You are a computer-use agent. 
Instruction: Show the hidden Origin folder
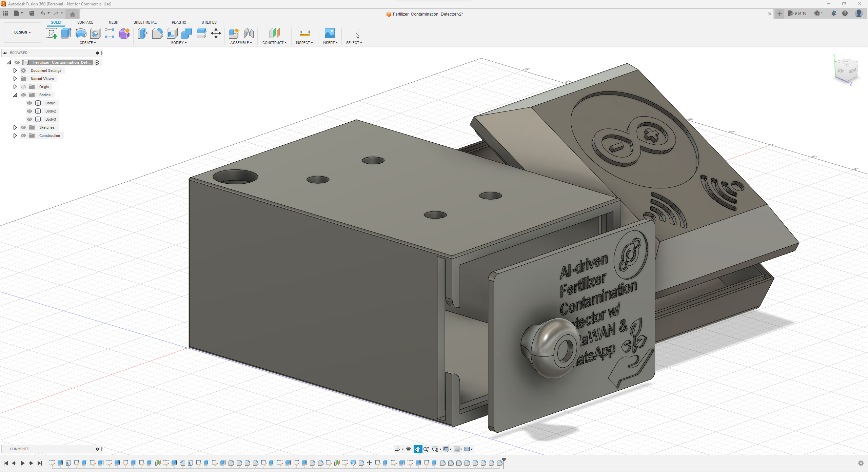[23, 87]
